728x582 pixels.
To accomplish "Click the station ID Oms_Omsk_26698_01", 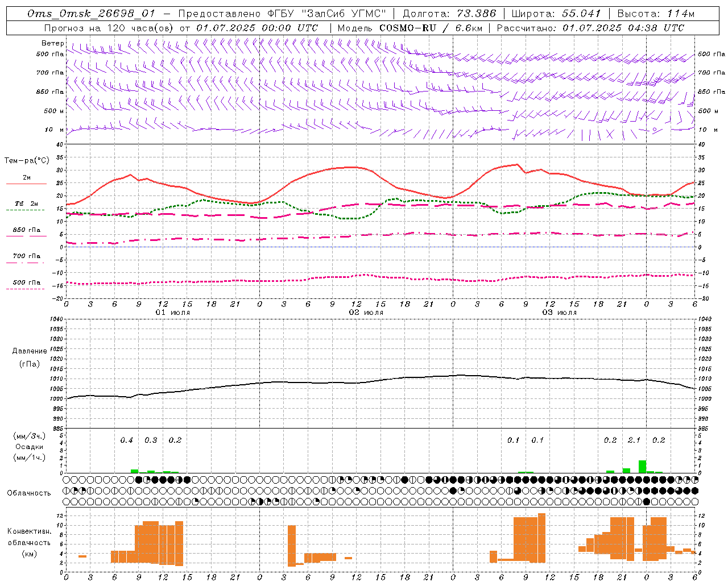I will (90, 14).
